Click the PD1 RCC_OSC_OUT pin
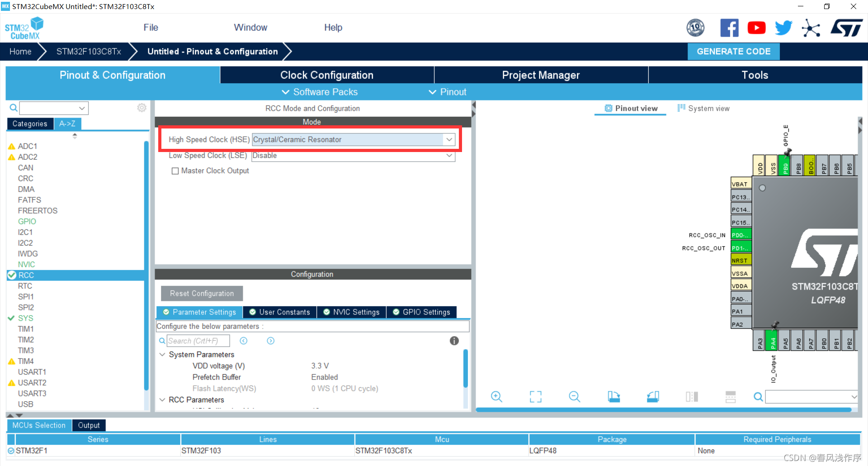 (x=741, y=247)
